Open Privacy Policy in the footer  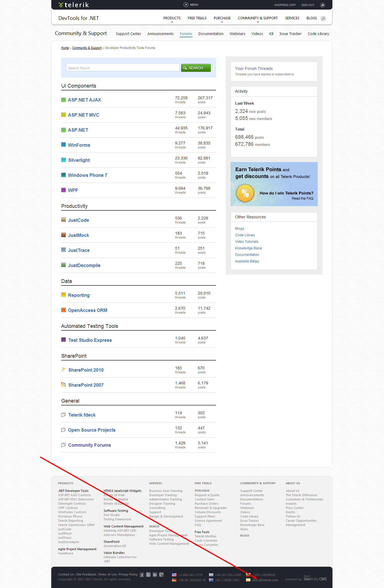[x=128, y=574]
